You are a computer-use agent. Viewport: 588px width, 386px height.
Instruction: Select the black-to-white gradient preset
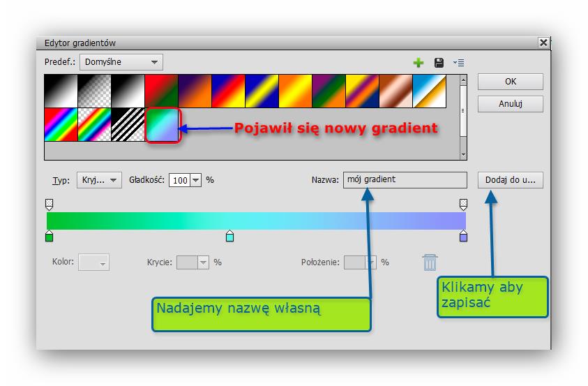[61, 91]
